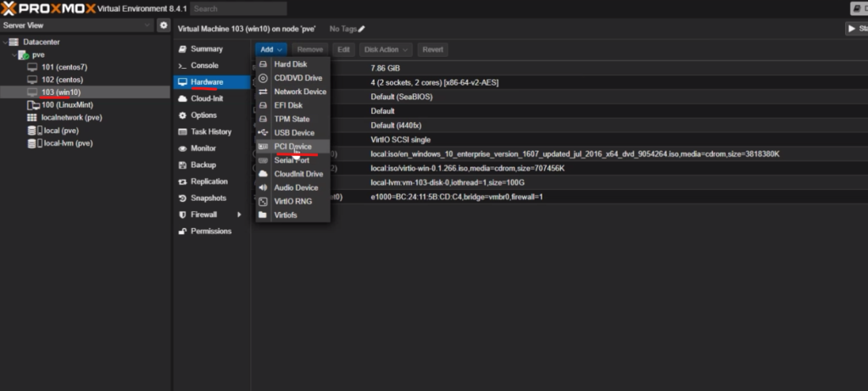Click the Options gear icon

pyautogui.click(x=182, y=115)
